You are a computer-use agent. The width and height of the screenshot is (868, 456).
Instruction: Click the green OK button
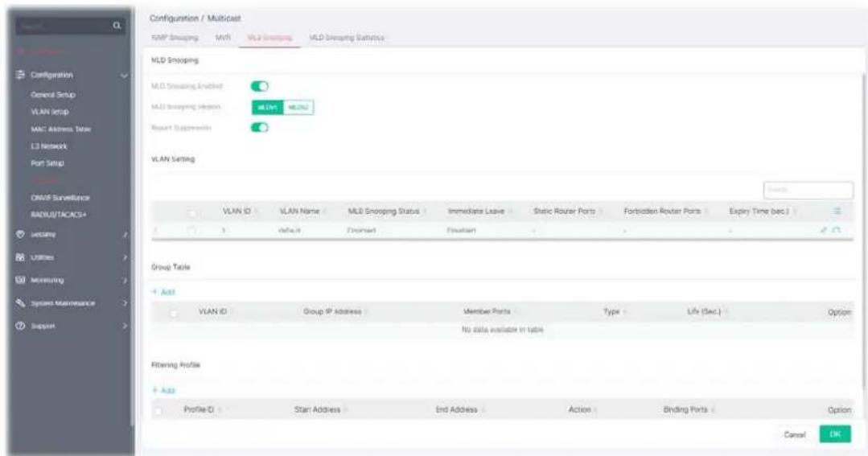[835, 434]
